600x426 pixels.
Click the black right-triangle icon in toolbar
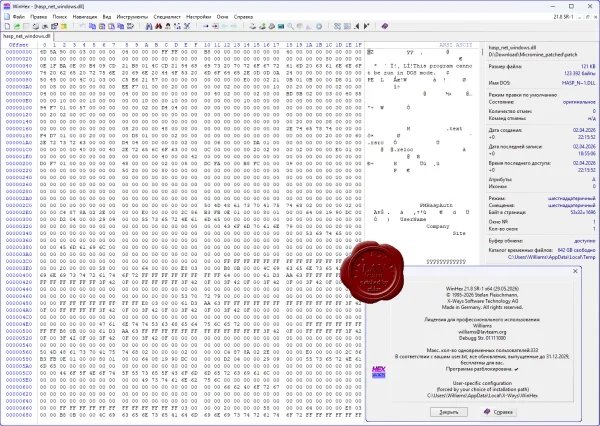click(x=366, y=26)
